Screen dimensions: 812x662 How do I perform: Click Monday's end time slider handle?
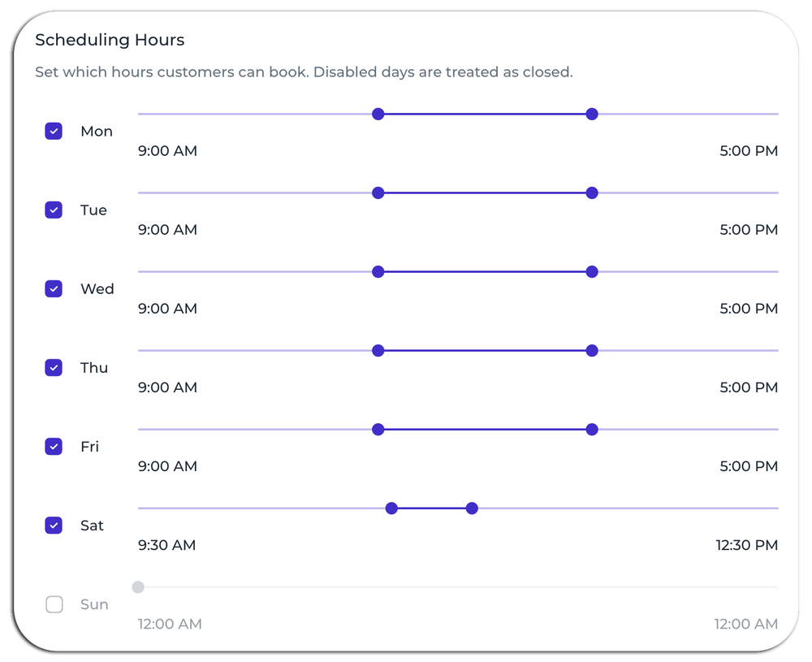tap(592, 114)
